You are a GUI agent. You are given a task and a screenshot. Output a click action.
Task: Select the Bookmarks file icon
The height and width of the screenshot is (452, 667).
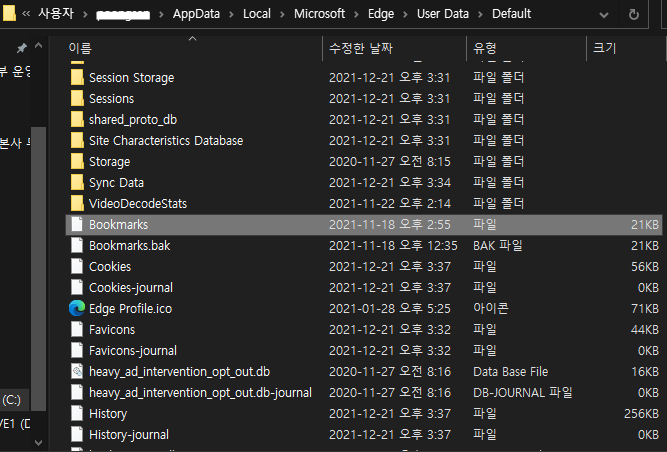click(77, 225)
